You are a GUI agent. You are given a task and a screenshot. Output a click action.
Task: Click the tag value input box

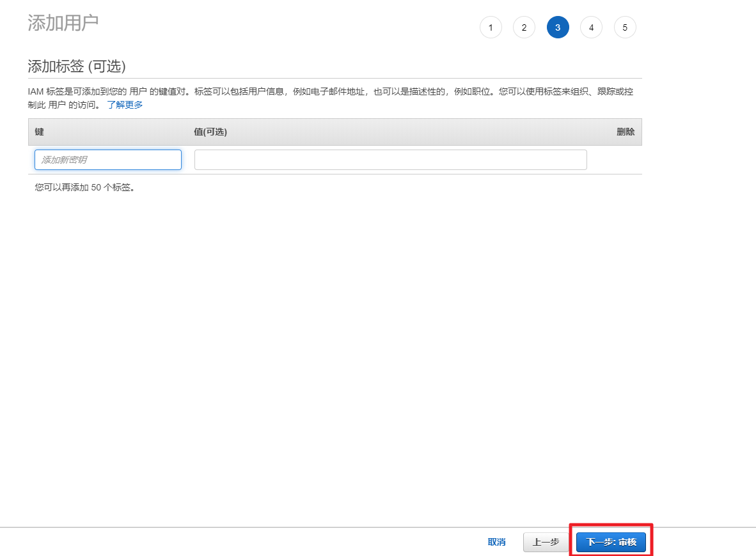(390, 160)
